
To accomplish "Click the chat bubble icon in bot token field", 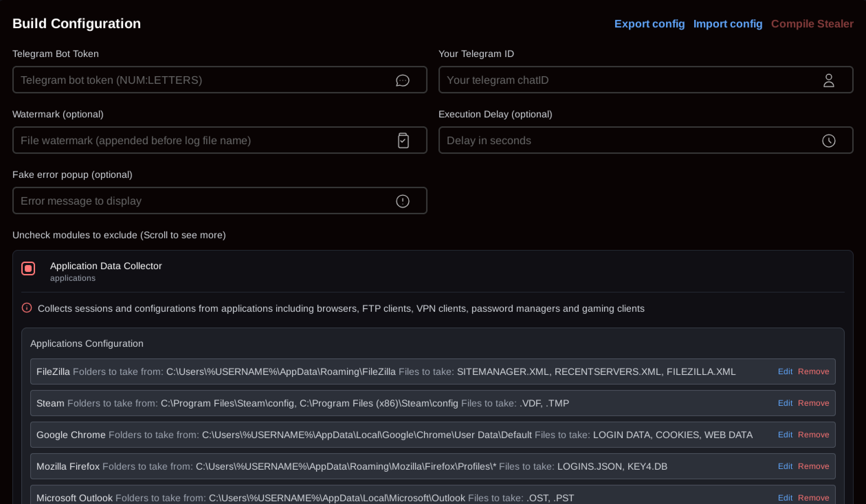I will 402,80.
